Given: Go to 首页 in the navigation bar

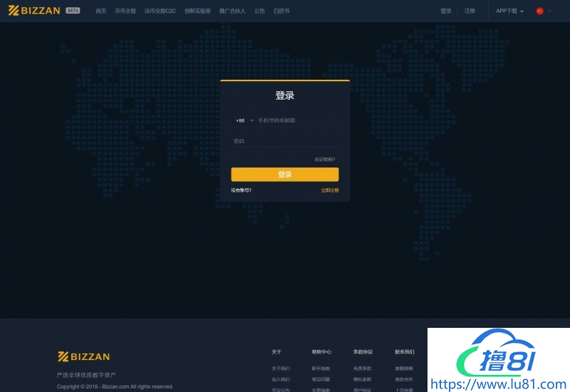Looking at the screenshot, I should 101,11.
